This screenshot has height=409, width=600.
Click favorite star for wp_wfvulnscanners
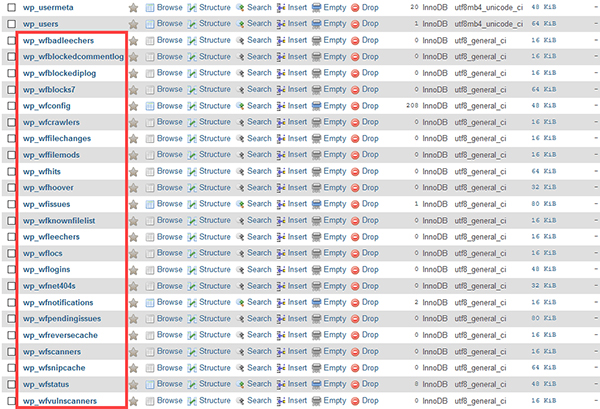133,400
